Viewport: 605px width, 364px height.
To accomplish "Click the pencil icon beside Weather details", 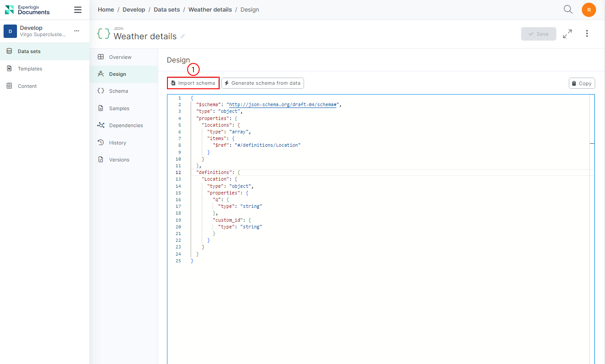I will coord(183,37).
